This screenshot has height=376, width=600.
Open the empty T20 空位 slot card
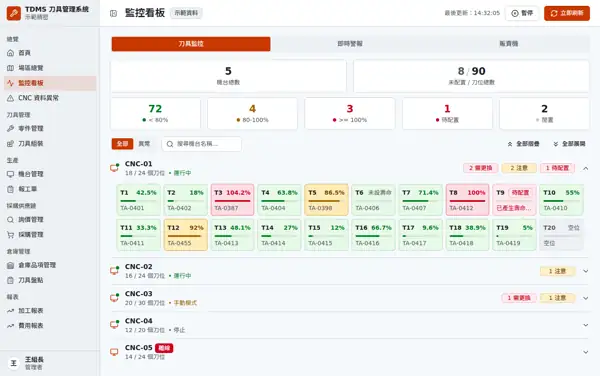click(x=561, y=235)
